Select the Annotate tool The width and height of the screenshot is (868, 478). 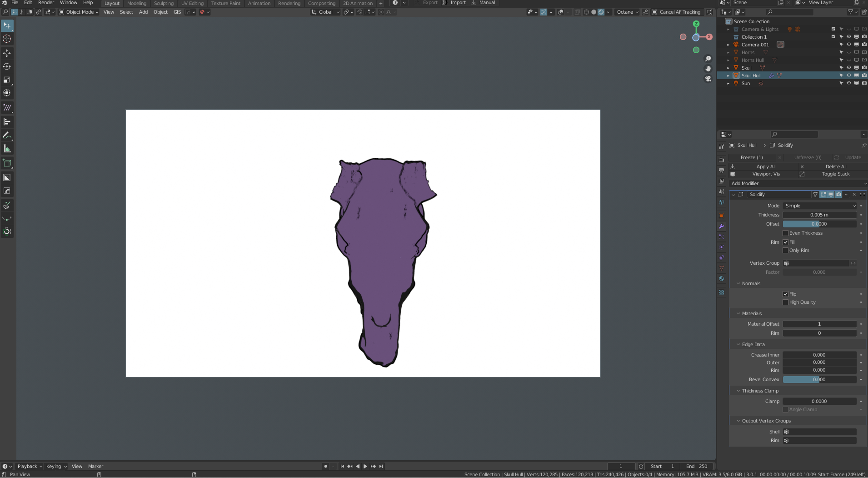coord(7,135)
